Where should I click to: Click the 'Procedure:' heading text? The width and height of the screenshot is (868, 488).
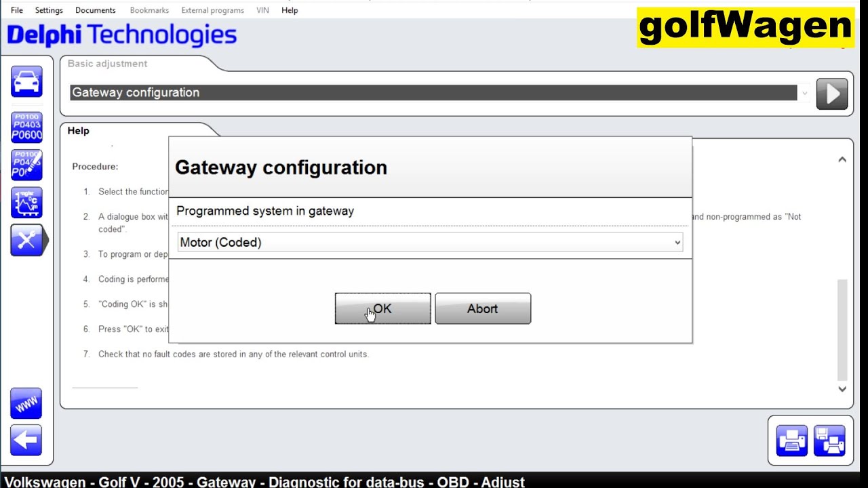(95, 166)
